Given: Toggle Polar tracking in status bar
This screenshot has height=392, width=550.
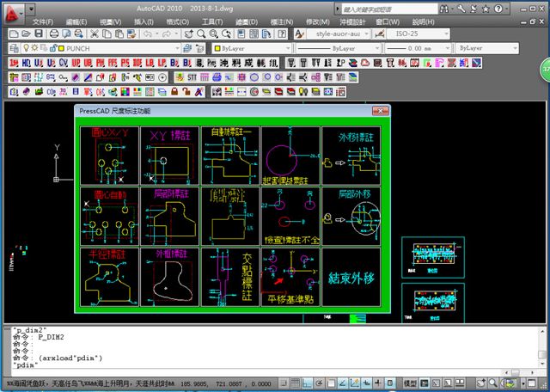Looking at the screenshot, I should [319, 383].
